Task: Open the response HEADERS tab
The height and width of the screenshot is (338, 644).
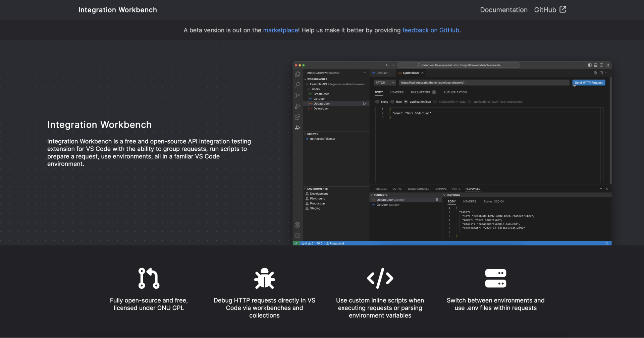Action: pyautogui.click(x=470, y=201)
